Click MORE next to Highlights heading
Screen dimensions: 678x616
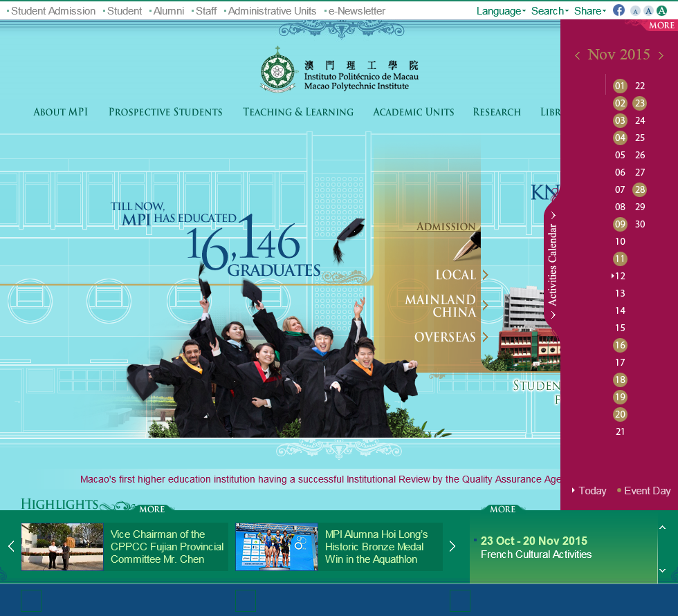(152, 509)
